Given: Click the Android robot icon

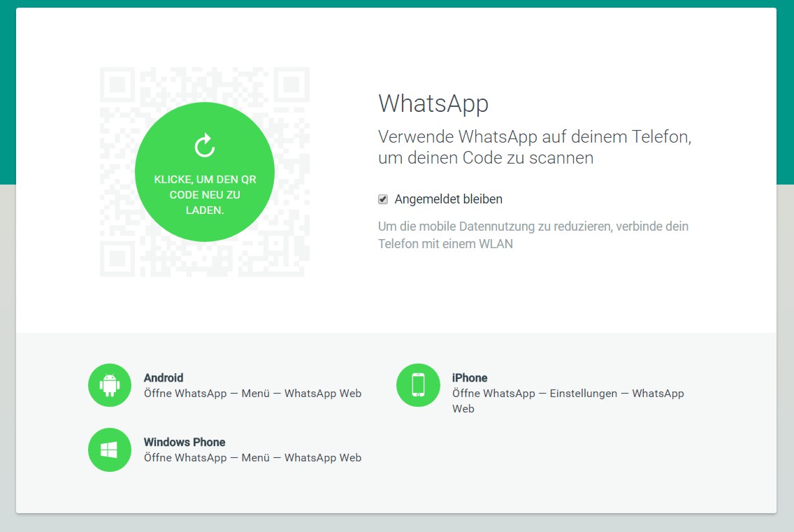Looking at the screenshot, I should click(110, 385).
